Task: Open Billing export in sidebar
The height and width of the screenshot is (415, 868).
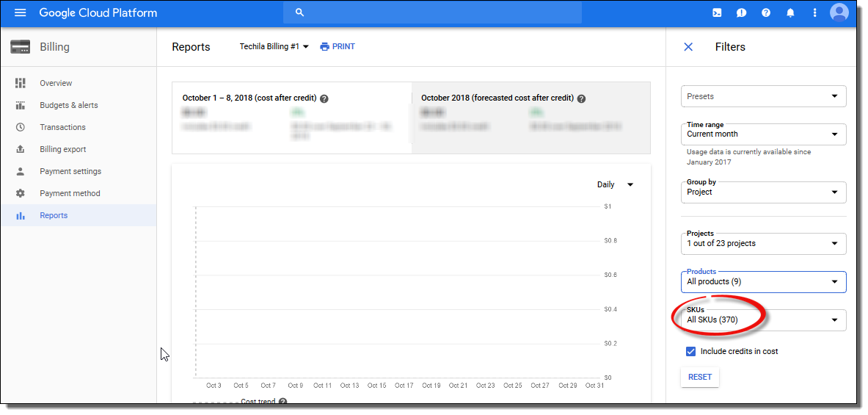Action: 62,149
